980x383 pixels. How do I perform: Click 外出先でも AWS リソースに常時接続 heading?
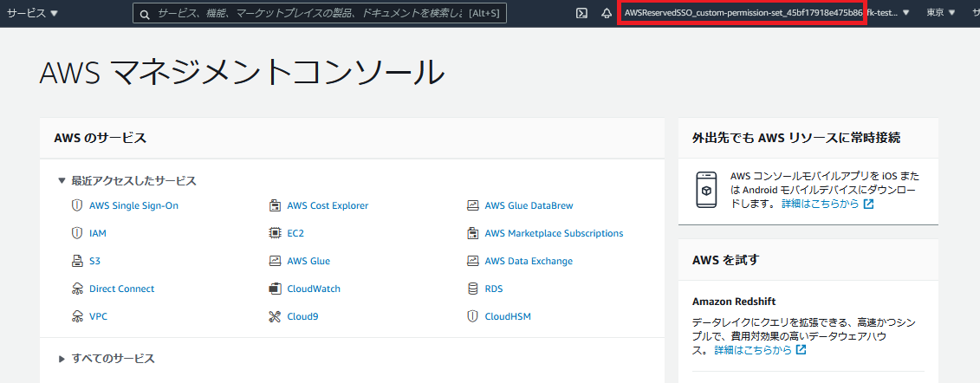(796, 138)
